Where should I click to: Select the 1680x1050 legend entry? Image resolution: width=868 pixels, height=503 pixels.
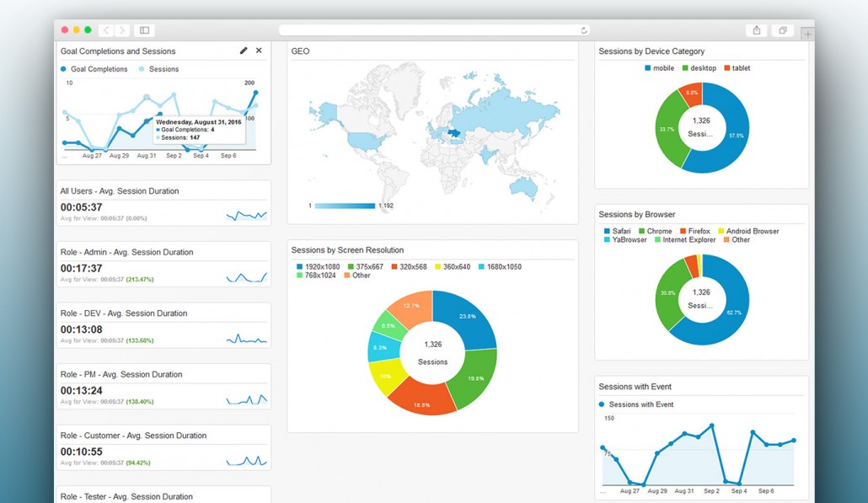[x=500, y=267]
